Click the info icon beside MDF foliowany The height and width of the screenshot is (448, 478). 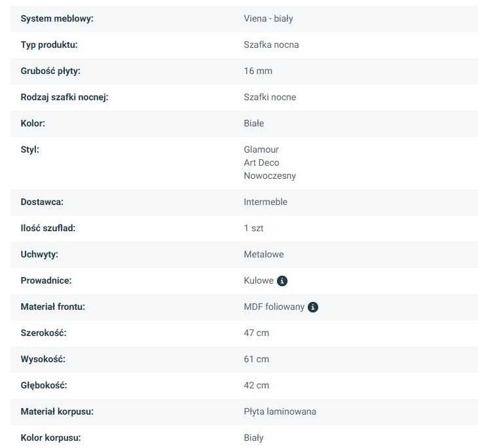[313, 307]
